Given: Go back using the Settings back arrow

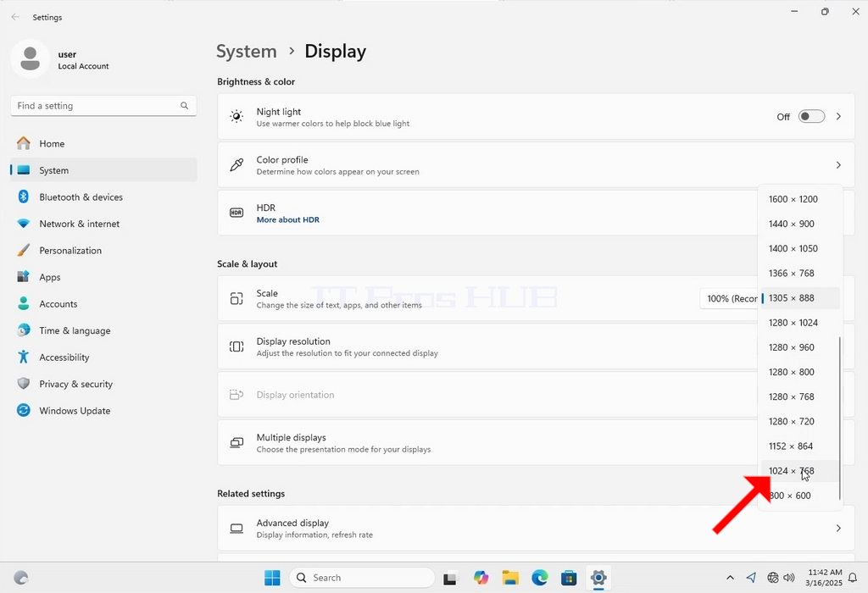Looking at the screenshot, I should [15, 17].
